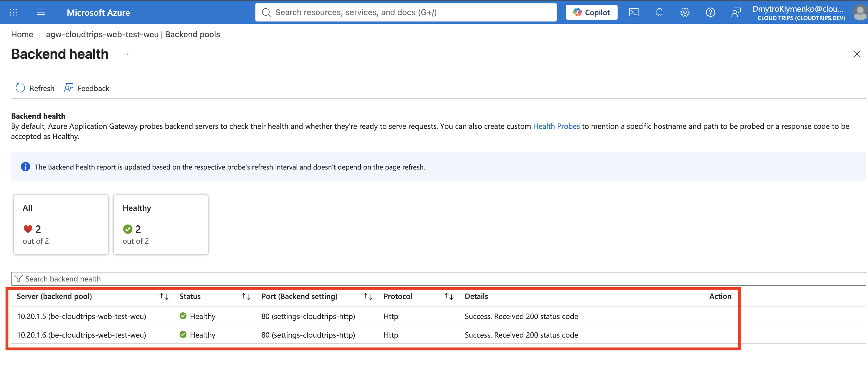
Task: Click the Microsoft Azure logo text
Action: pos(98,13)
